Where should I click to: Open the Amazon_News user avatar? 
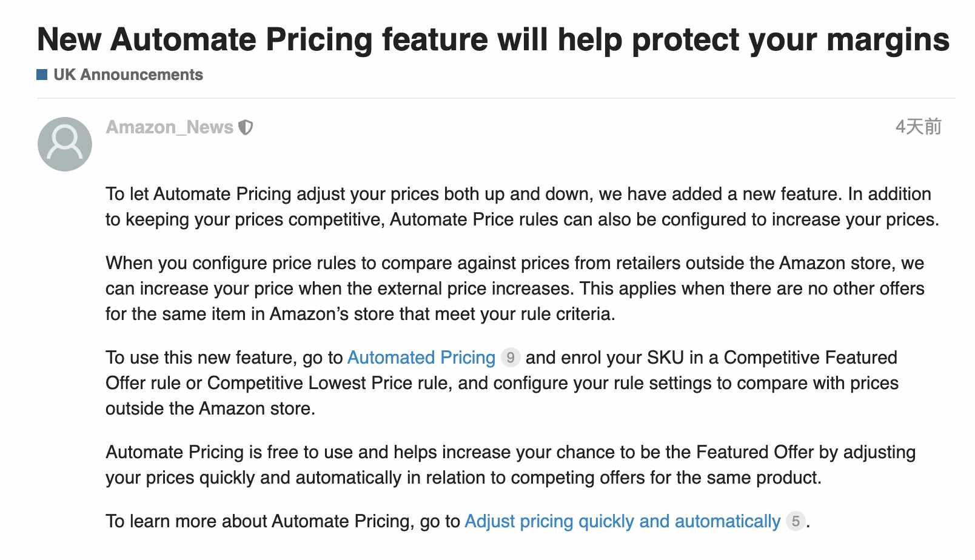pyautogui.click(x=65, y=144)
